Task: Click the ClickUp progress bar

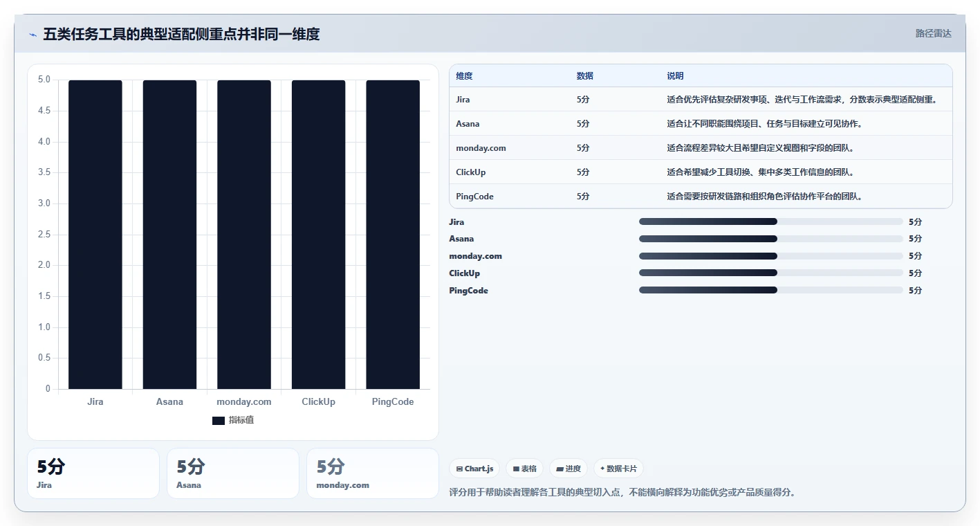Action: click(x=771, y=273)
